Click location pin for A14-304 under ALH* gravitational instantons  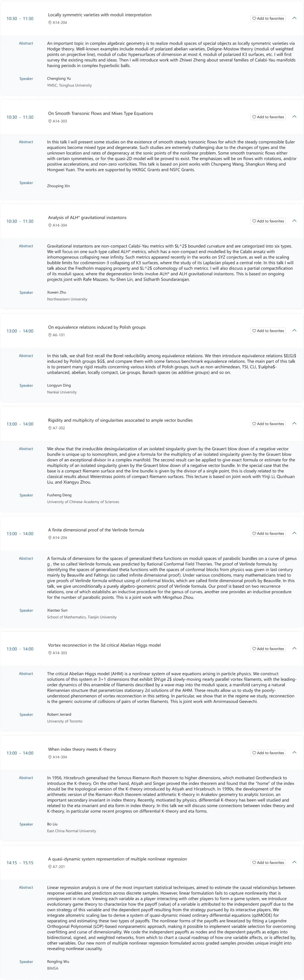pyautogui.click(x=50, y=226)
